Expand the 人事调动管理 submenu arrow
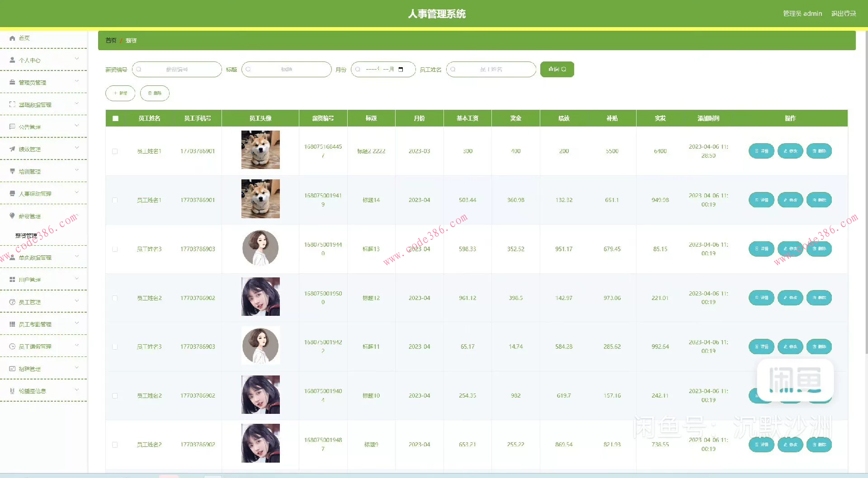868x478 pixels. pos(77,192)
